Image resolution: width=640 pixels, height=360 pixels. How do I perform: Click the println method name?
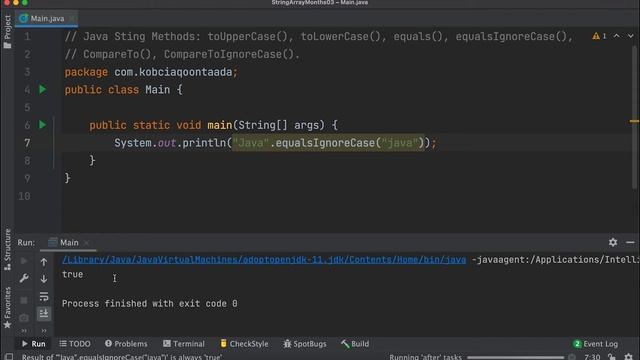click(204, 143)
